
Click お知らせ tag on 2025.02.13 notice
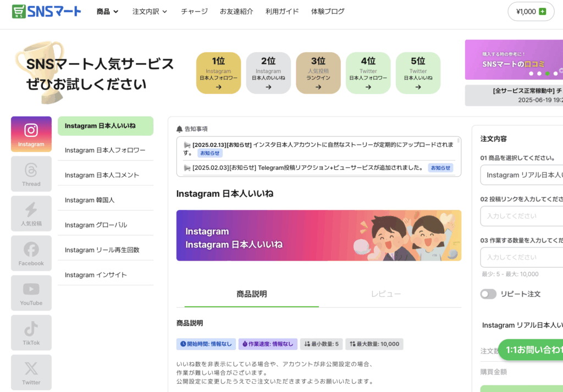[210, 153]
